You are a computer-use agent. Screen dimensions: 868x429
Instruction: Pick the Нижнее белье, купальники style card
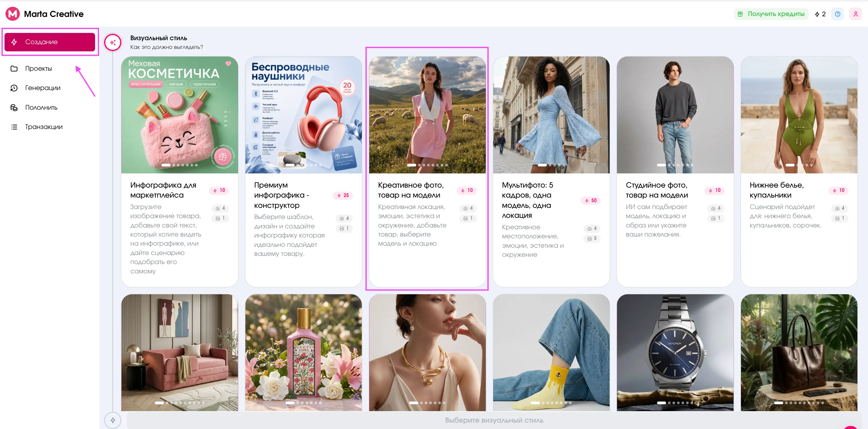coord(799,171)
